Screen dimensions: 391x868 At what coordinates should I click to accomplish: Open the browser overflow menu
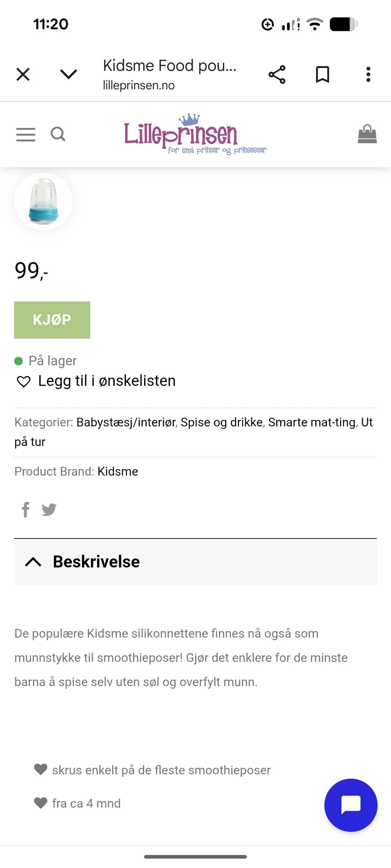[x=368, y=74]
